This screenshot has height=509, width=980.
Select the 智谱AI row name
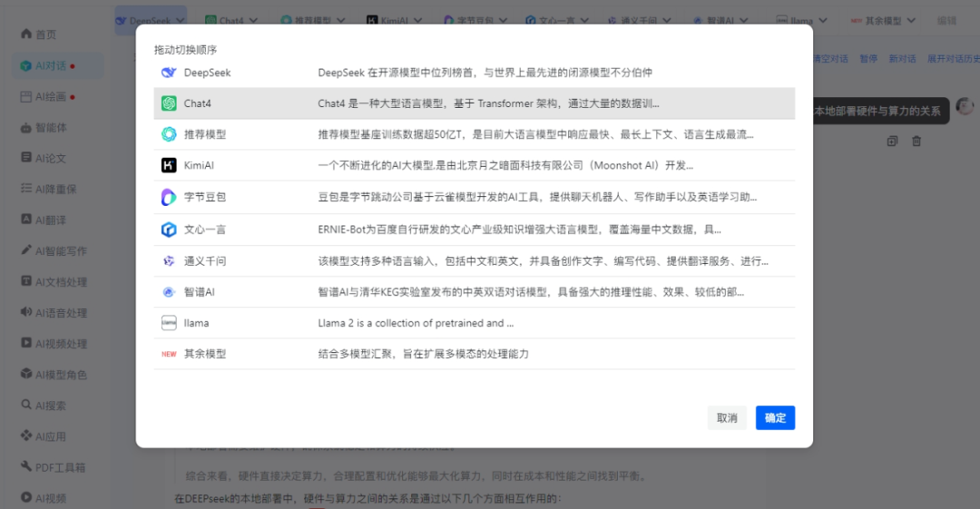point(199,292)
